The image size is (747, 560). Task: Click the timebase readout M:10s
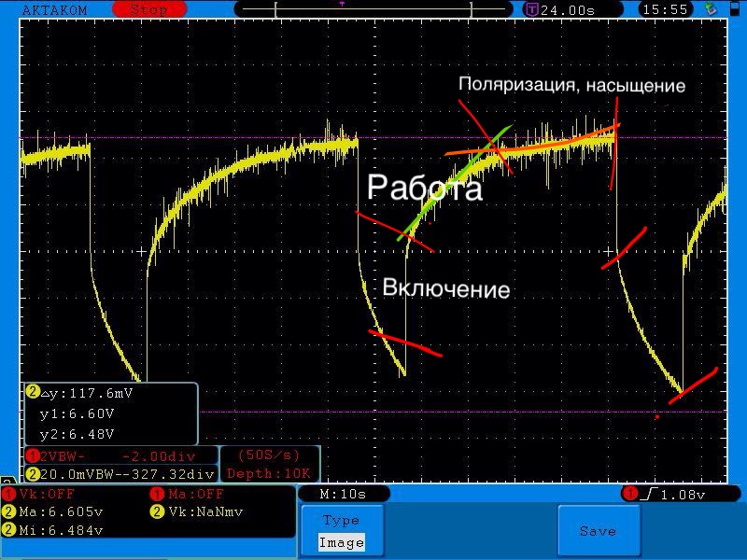pyautogui.click(x=343, y=495)
